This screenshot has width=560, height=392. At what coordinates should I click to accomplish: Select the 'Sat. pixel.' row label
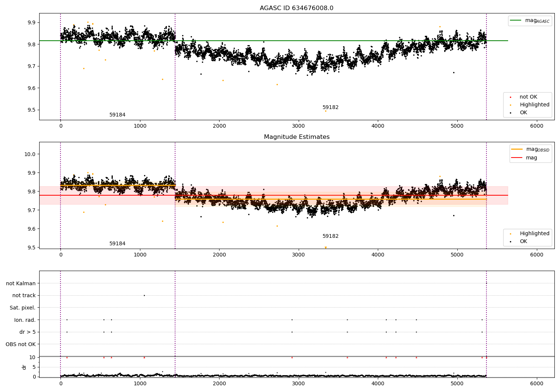pos(23,308)
